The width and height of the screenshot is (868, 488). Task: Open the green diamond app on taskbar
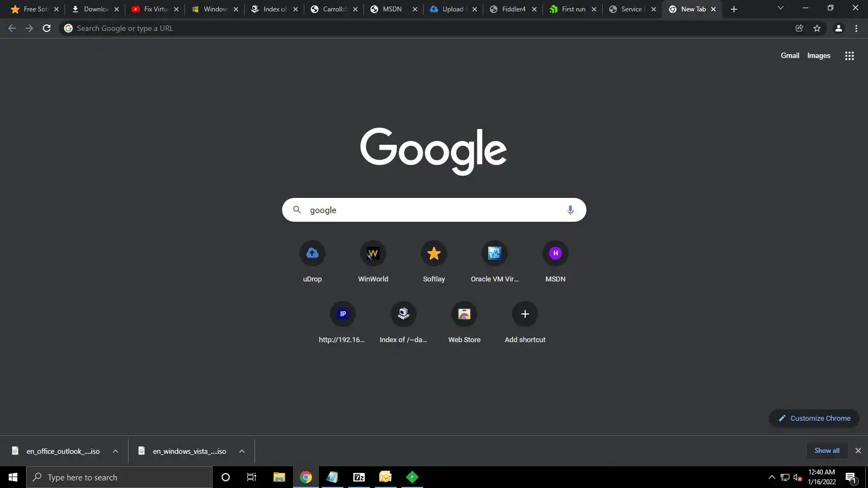tap(412, 477)
